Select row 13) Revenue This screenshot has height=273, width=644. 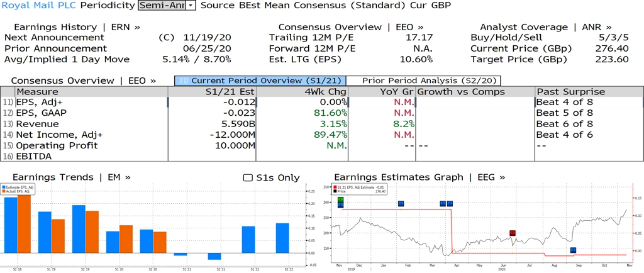click(322, 123)
